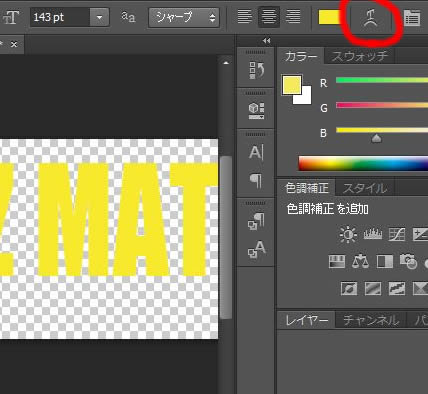
Task: Add a Black & White adjustment
Action: pos(385,262)
